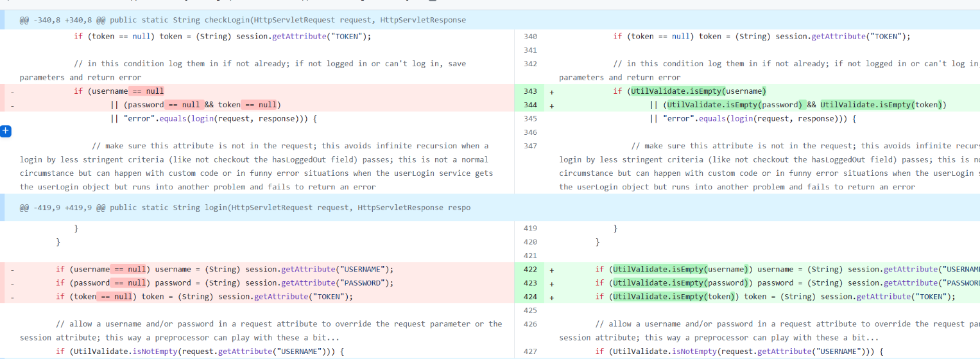Click the blue plus add-comment icon
Screen dimensions: 980x359
(x=6, y=131)
